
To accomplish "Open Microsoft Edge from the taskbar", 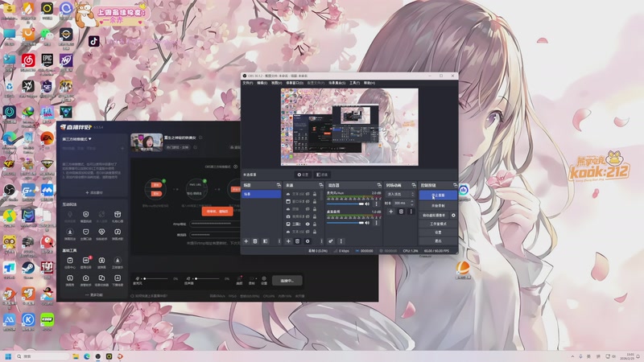I will pyautogui.click(x=87, y=356).
